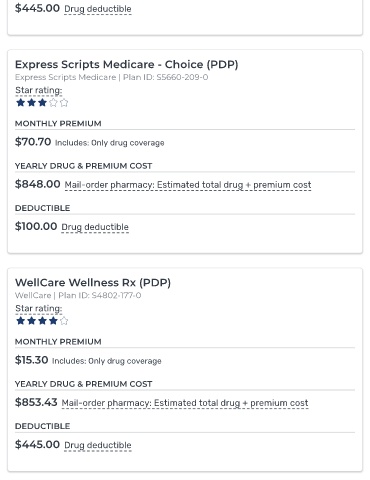Click WellCare Plan ID S4802-177-0 text
This screenshot has height=480, width=370.
pos(100,295)
